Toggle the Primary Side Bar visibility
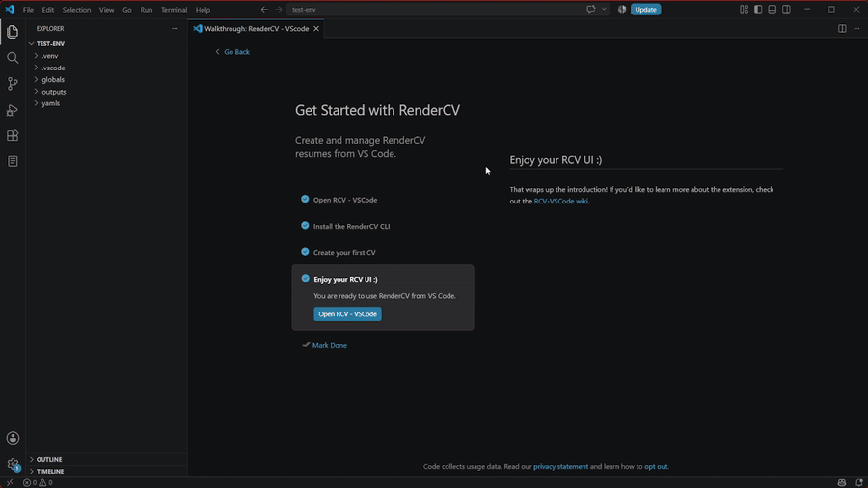 (x=758, y=10)
